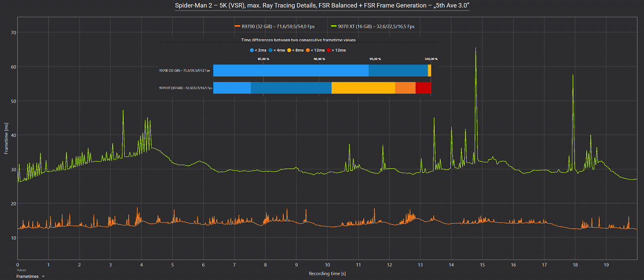The height and width of the screenshot is (280, 644).
Task: Click the y-axis tick value 40
Action: click(x=14, y=135)
